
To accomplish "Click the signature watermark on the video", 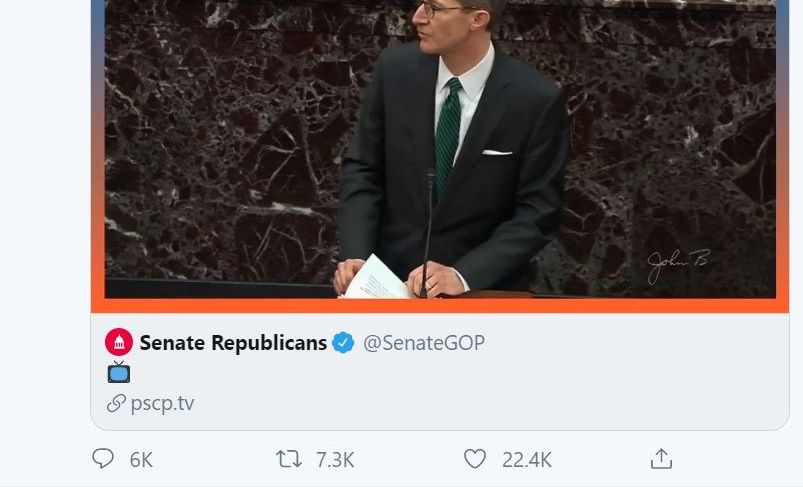I will (678, 266).
